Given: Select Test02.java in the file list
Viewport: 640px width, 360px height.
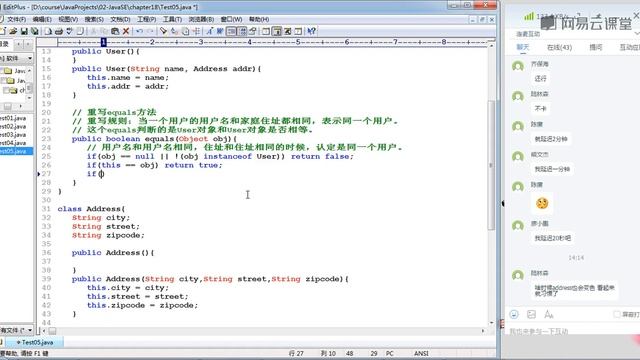Looking at the screenshot, I should [x=13, y=126].
